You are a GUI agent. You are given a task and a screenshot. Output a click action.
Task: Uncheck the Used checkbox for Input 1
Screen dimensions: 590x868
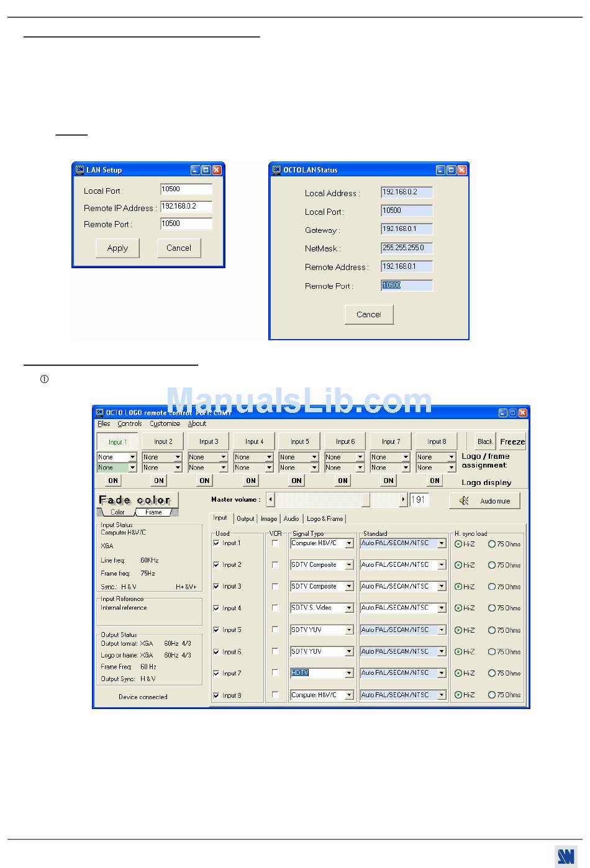216,543
